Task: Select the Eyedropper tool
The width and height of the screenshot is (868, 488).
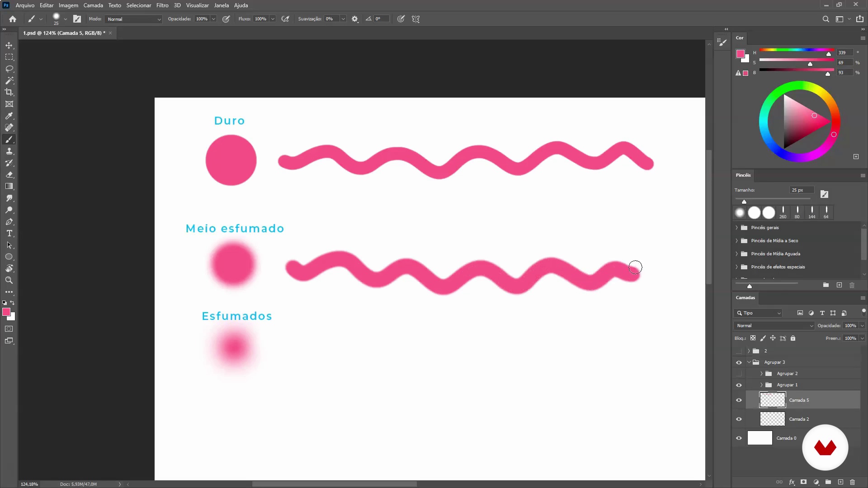Action: point(9,116)
